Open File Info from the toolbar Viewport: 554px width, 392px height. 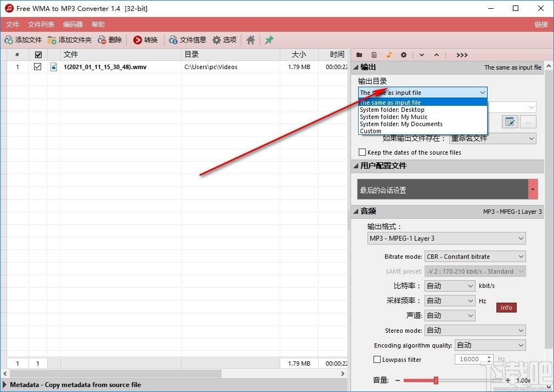[187, 40]
